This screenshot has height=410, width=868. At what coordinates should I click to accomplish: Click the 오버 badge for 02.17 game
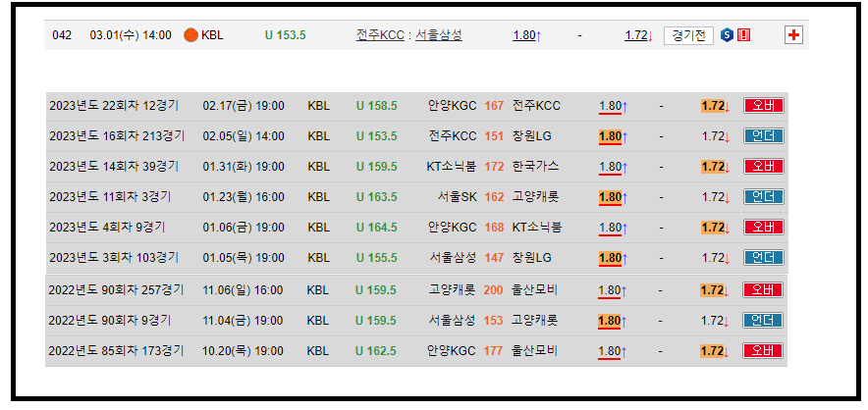[x=763, y=106]
